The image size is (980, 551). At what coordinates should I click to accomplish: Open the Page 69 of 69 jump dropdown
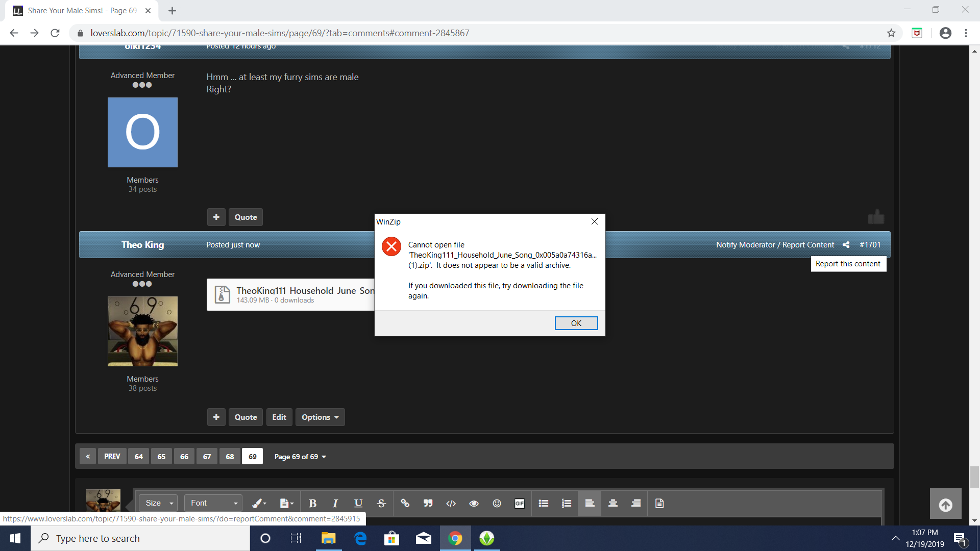[x=300, y=457]
